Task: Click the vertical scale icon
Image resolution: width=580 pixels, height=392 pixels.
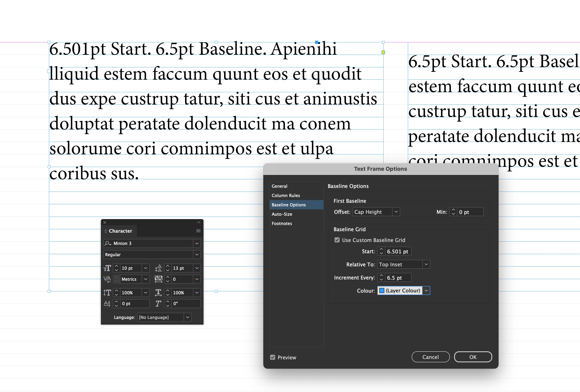Action: (x=107, y=293)
